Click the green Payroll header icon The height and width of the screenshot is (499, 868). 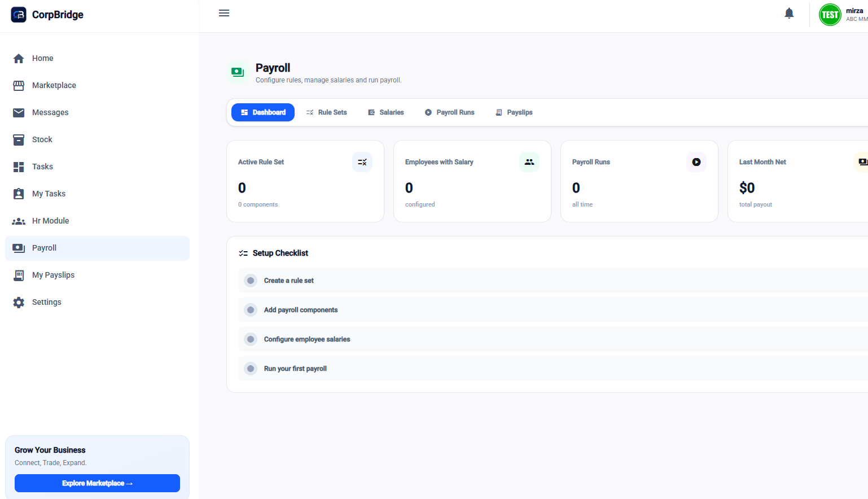click(x=238, y=72)
